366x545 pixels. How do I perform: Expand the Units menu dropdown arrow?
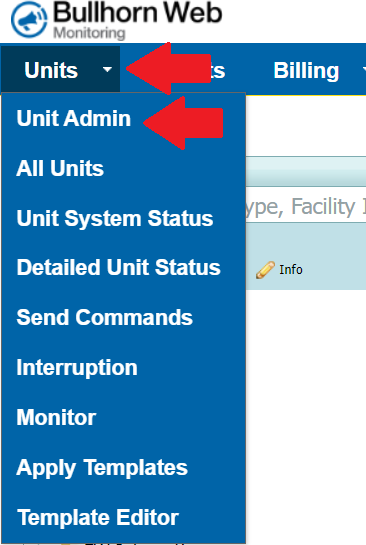pyautogui.click(x=107, y=70)
